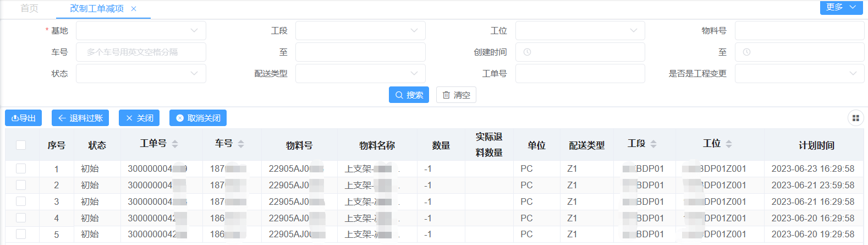Close the 改制工单减项 tab using x icon
This screenshot has height=245, width=868.
pos(134,9)
